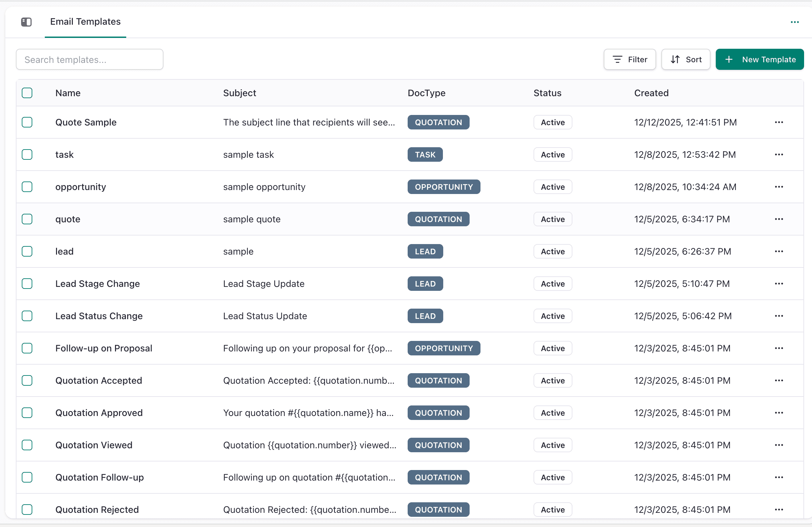Click QUOTATION badge in Quotation Rejected row
812x527 pixels.
pyautogui.click(x=438, y=510)
